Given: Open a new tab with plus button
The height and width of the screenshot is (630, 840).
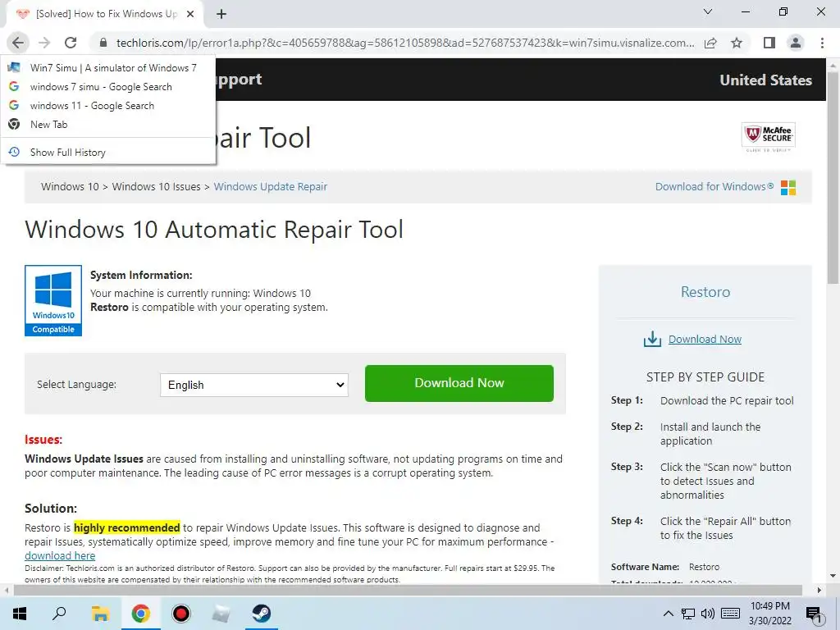Looking at the screenshot, I should (x=221, y=14).
